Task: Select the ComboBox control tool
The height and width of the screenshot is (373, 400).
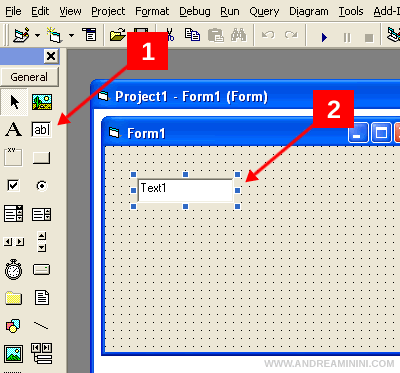Action: (x=14, y=214)
